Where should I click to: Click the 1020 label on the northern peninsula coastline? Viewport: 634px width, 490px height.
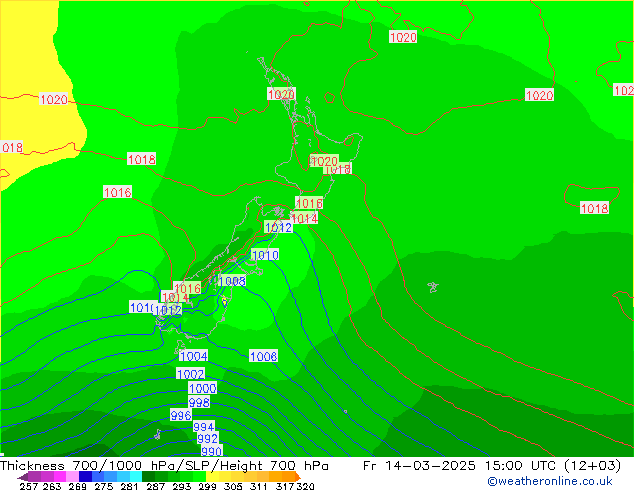click(281, 95)
